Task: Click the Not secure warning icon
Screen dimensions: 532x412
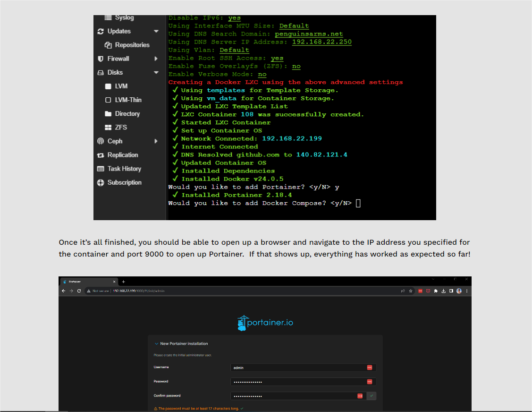Action: 89,291
